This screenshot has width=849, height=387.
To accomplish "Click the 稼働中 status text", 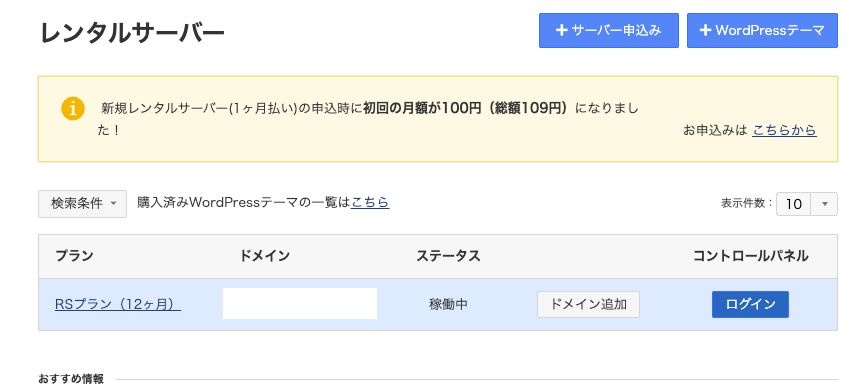I will (x=448, y=305).
